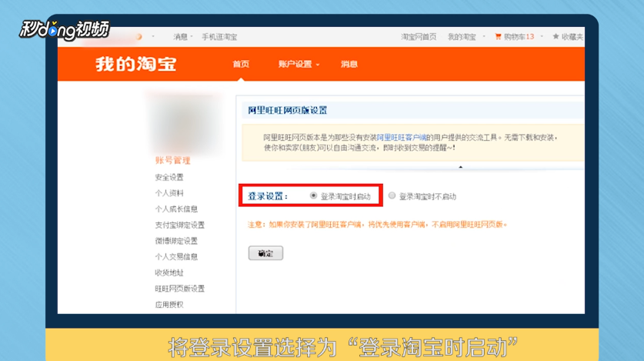Open the 阿里旺旺客户端 hyperlink in notice

pyautogui.click(x=402, y=138)
